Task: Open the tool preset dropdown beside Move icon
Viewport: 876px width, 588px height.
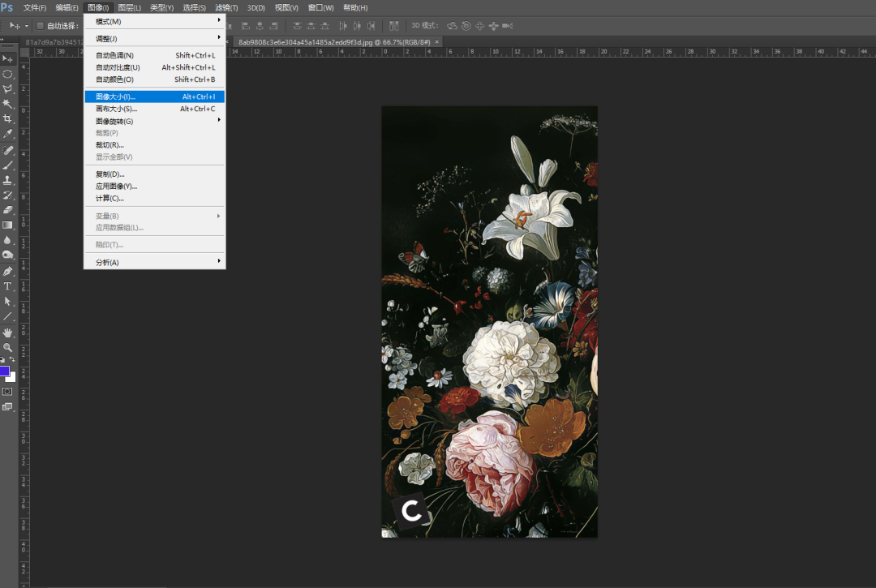Action: [26, 26]
